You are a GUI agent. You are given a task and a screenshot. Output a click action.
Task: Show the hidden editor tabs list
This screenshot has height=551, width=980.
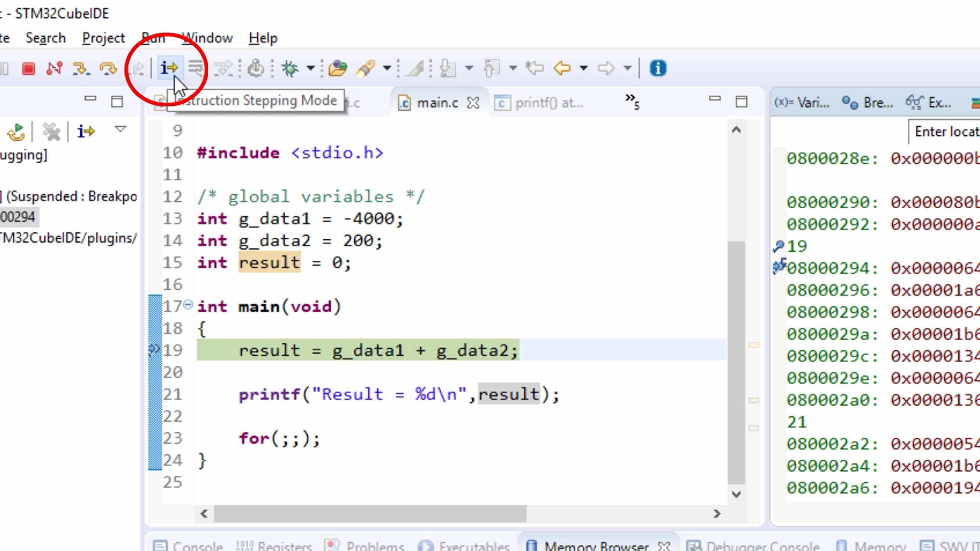click(x=632, y=102)
